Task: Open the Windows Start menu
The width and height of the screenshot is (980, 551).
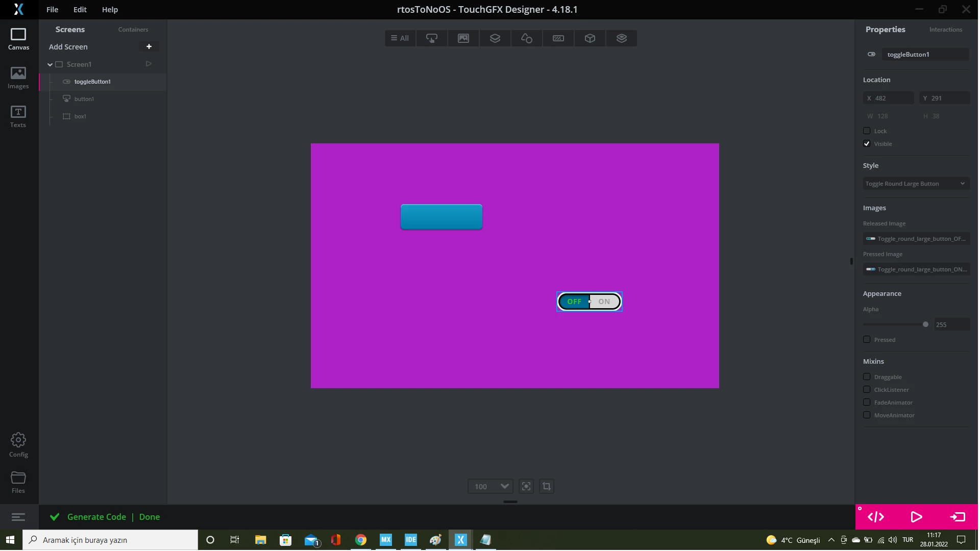Action: (10, 540)
